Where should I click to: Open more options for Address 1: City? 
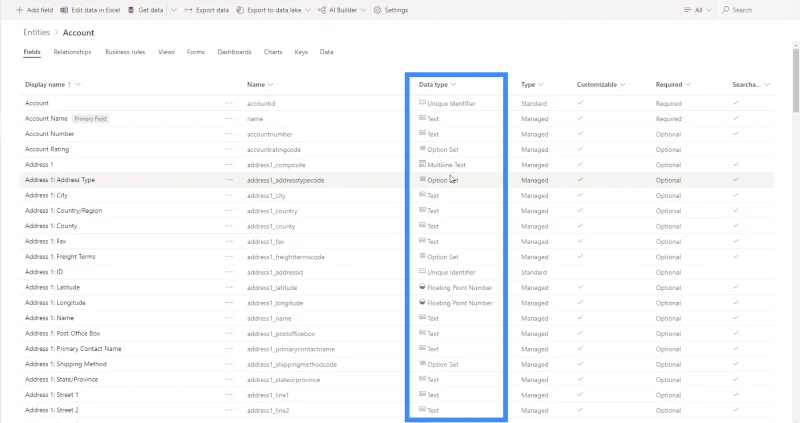[229, 195]
